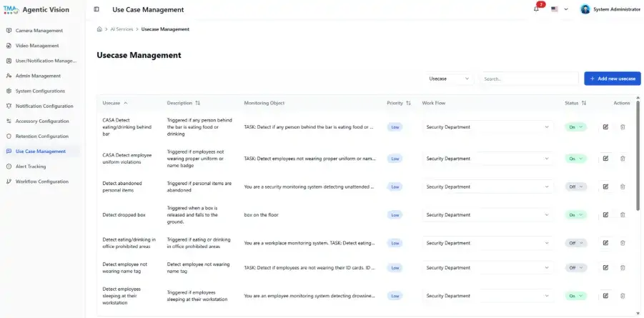This screenshot has width=644, height=318.
Task: Delete the Detect abandoned personal items row
Action: 623,187
